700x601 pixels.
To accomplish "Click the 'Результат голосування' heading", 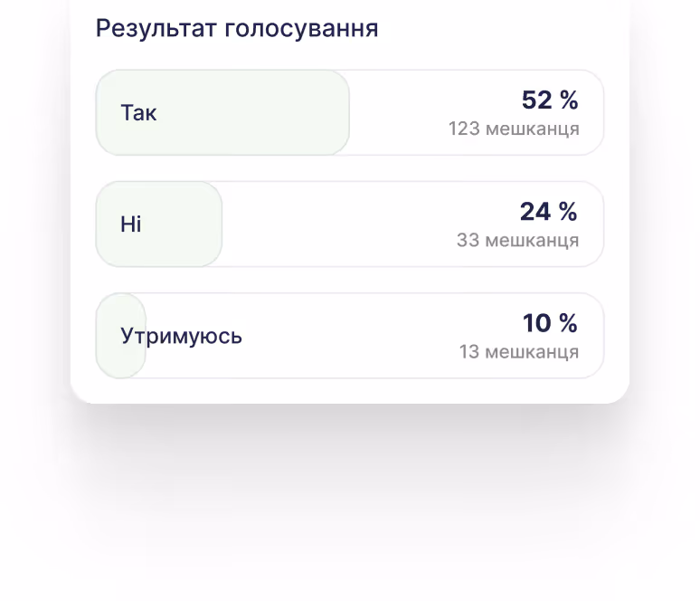I will pos(237,29).
